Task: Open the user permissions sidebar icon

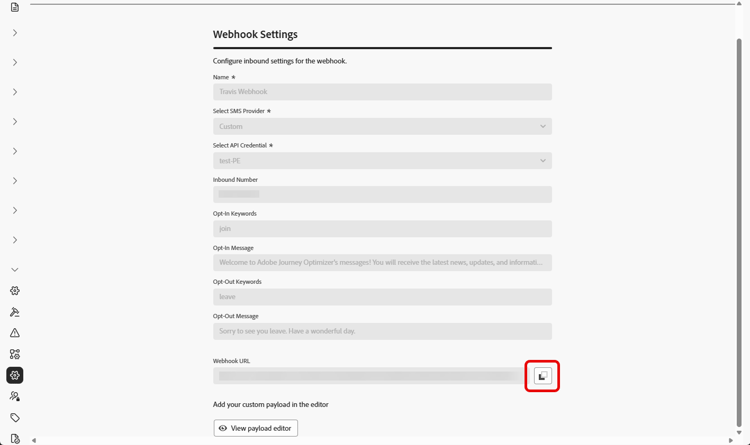Action: (15, 397)
